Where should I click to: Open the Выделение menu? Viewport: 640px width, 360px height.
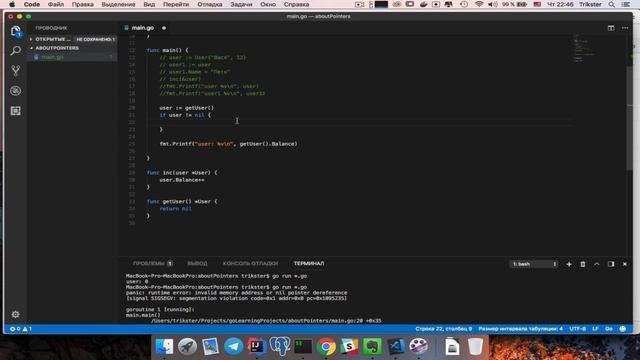point(118,4)
